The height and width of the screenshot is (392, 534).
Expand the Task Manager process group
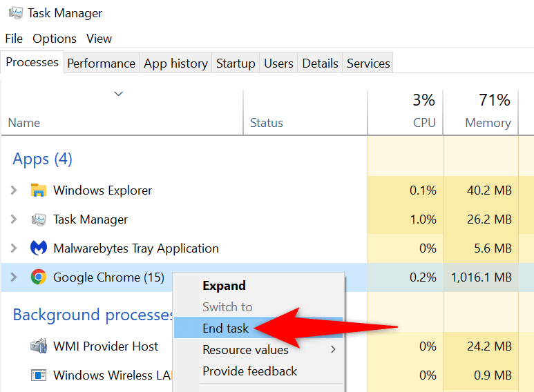pos(14,219)
